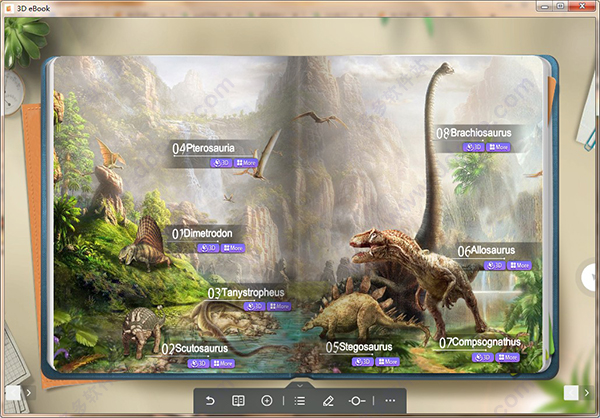Screen dimensions: 600x418
Task: Open the 3D view for Dimetrodon
Action: point(208,248)
